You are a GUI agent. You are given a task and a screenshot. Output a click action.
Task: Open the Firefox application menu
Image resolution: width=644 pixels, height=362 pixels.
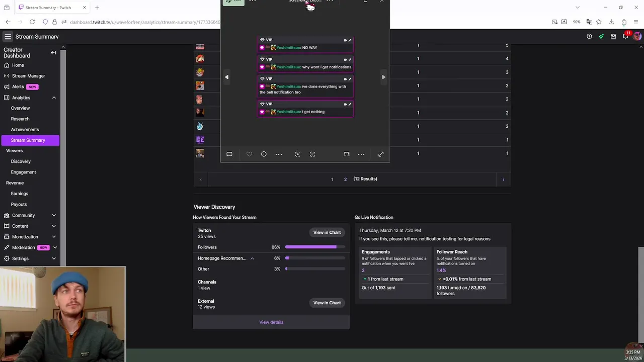pyautogui.click(x=636, y=22)
